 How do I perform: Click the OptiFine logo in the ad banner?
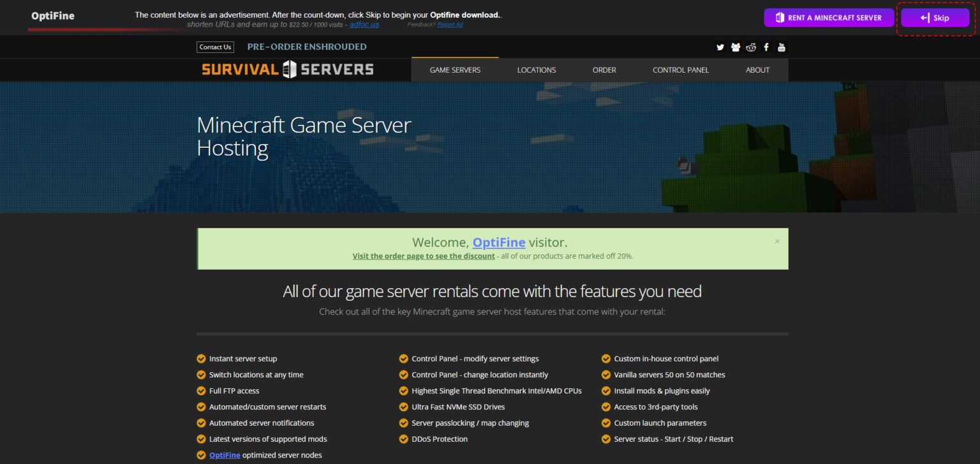(54, 15)
